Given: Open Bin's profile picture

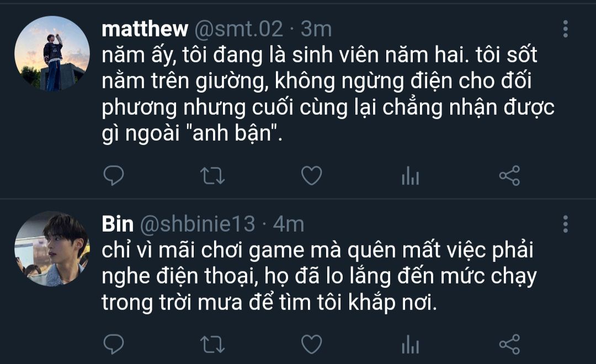Looking at the screenshot, I should click(x=52, y=249).
